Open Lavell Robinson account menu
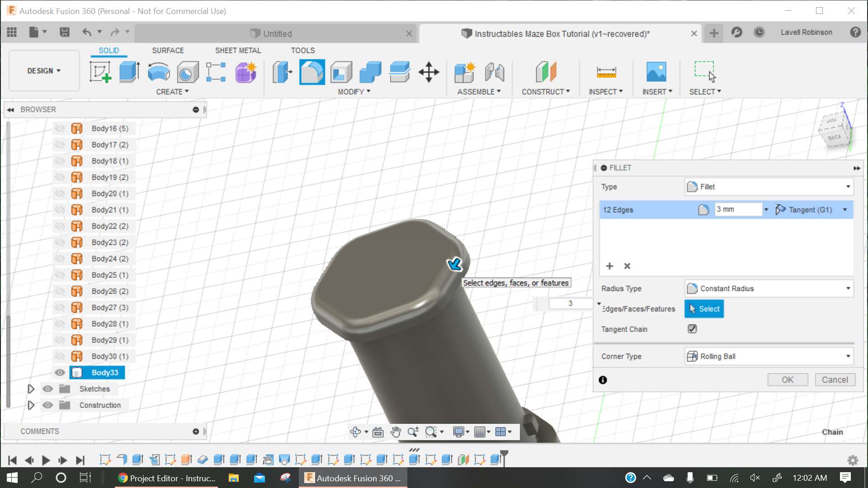This screenshot has width=868, height=488. 806,33
